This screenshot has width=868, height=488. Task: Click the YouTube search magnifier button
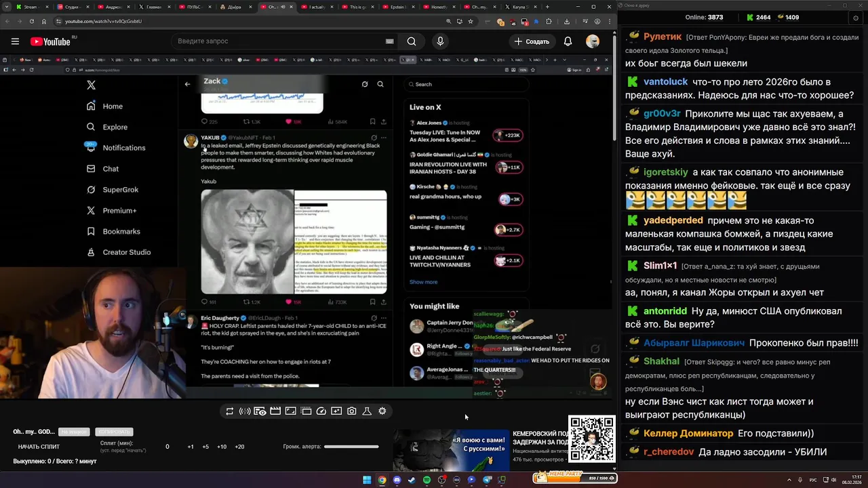coord(412,41)
